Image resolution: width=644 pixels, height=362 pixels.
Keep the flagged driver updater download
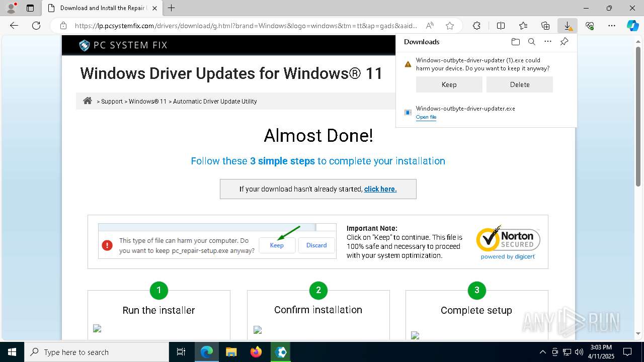[449, 84]
